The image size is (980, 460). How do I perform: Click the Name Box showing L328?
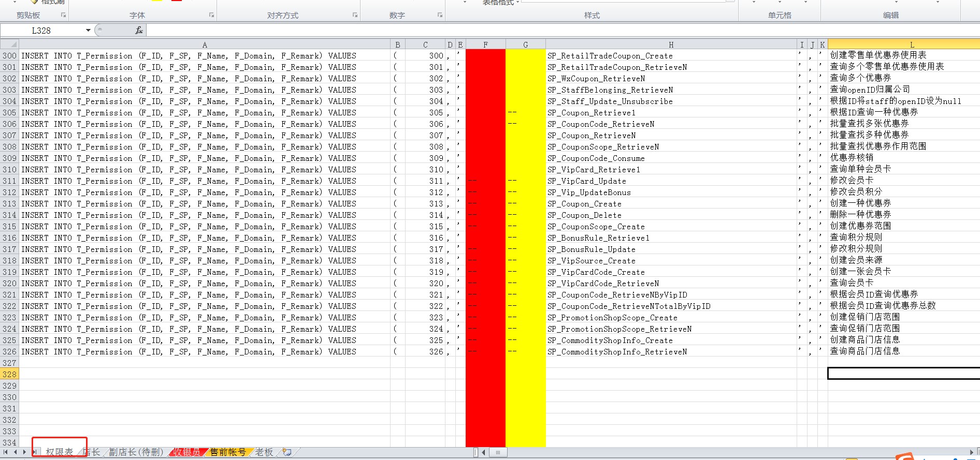[x=41, y=31]
